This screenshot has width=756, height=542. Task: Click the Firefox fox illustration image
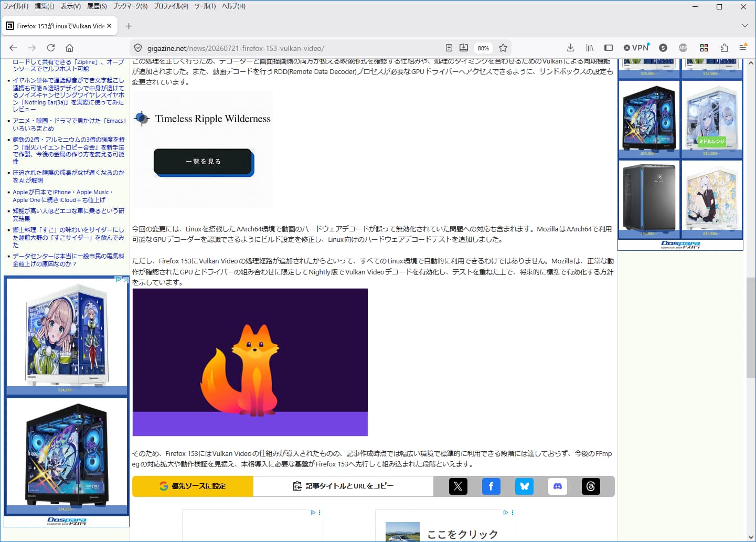coord(250,362)
